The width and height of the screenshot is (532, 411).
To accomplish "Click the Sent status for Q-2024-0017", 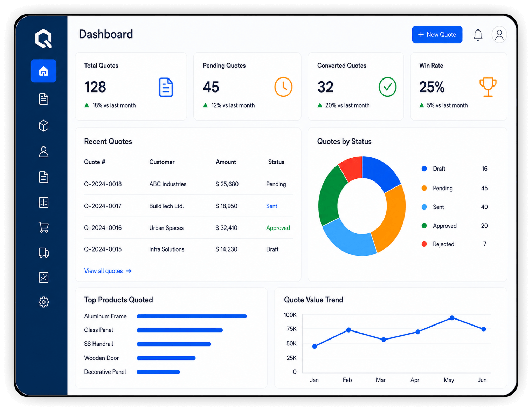I will coord(271,206).
